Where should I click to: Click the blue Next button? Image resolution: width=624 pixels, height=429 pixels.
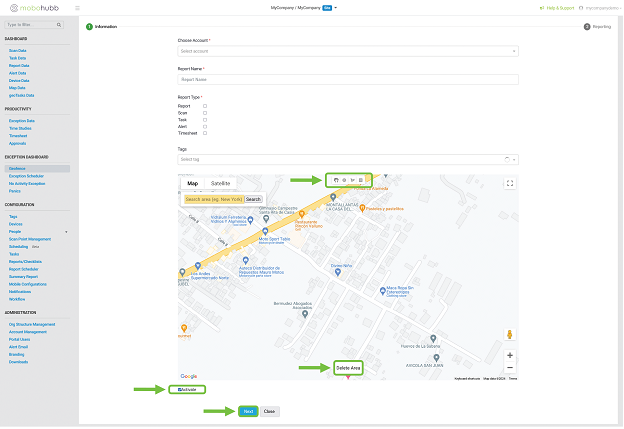click(247, 411)
